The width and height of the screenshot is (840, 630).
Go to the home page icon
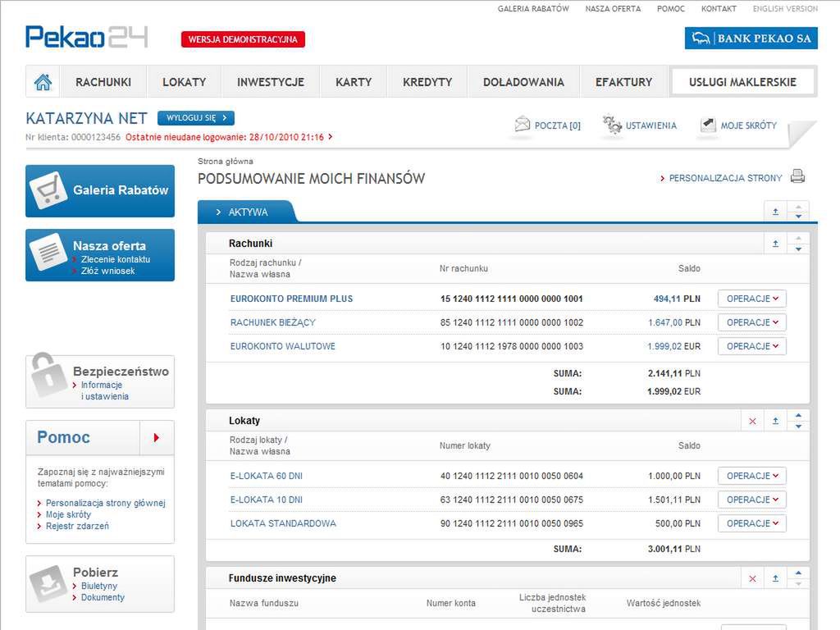click(43, 82)
